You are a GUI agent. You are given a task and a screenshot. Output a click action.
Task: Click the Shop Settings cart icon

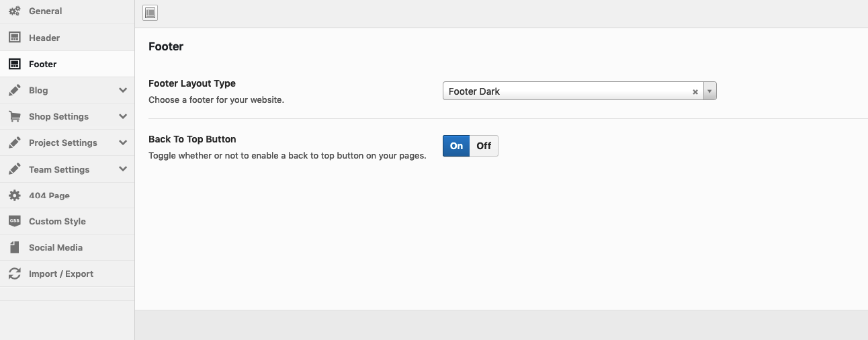[14, 117]
